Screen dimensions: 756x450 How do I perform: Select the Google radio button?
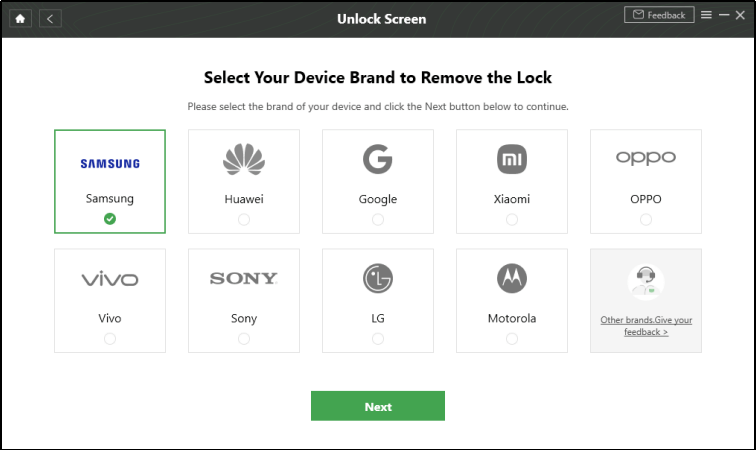(378, 219)
